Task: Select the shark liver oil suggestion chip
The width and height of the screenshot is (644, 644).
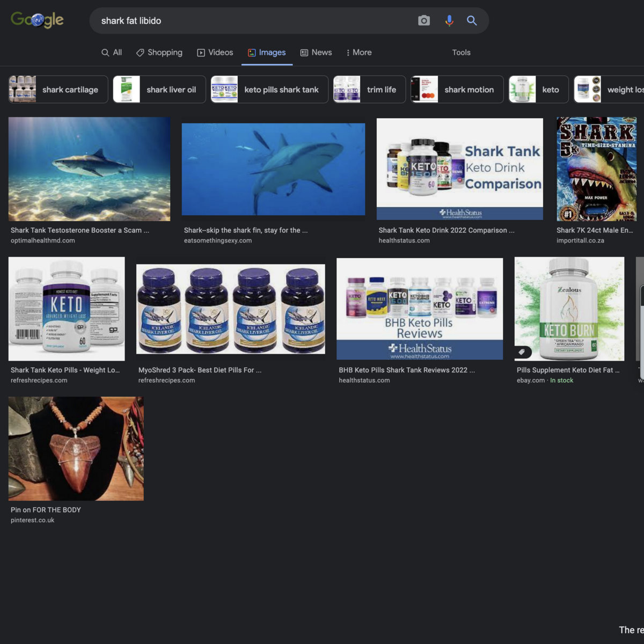Action: pyautogui.click(x=159, y=90)
